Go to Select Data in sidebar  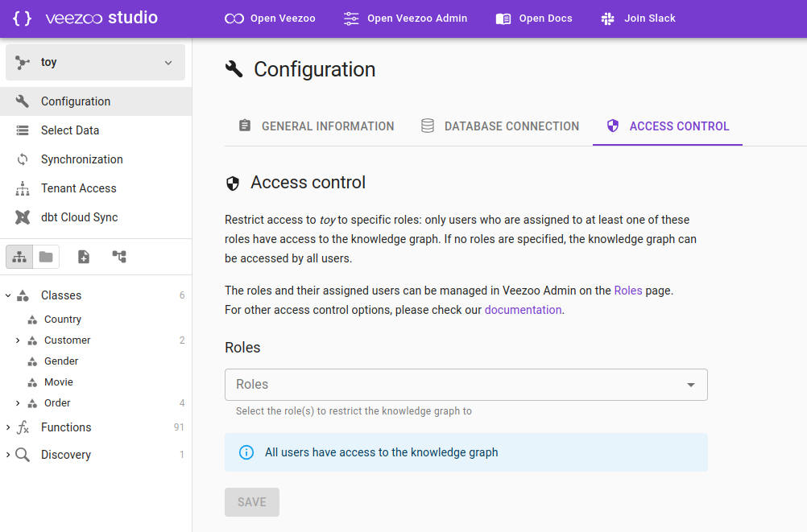click(x=96, y=130)
